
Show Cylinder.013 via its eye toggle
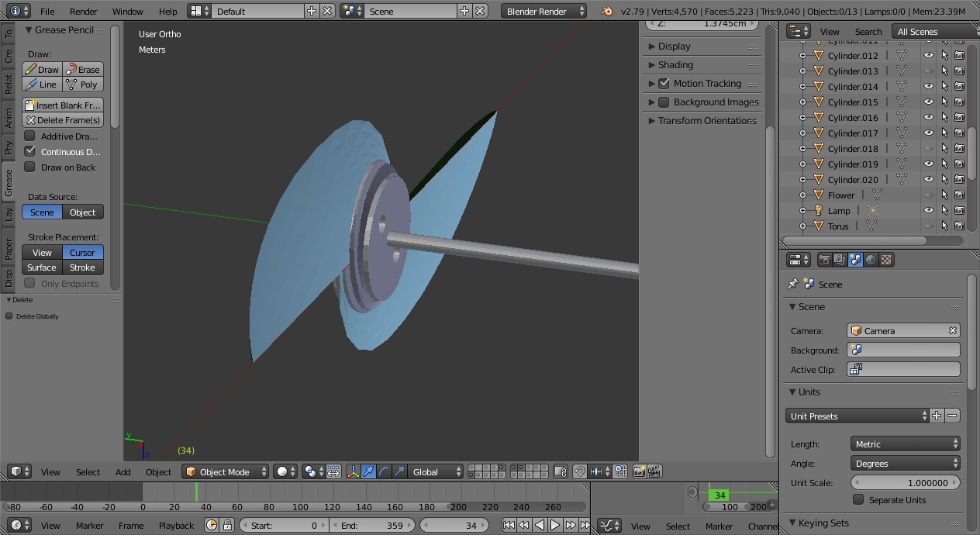(x=929, y=71)
